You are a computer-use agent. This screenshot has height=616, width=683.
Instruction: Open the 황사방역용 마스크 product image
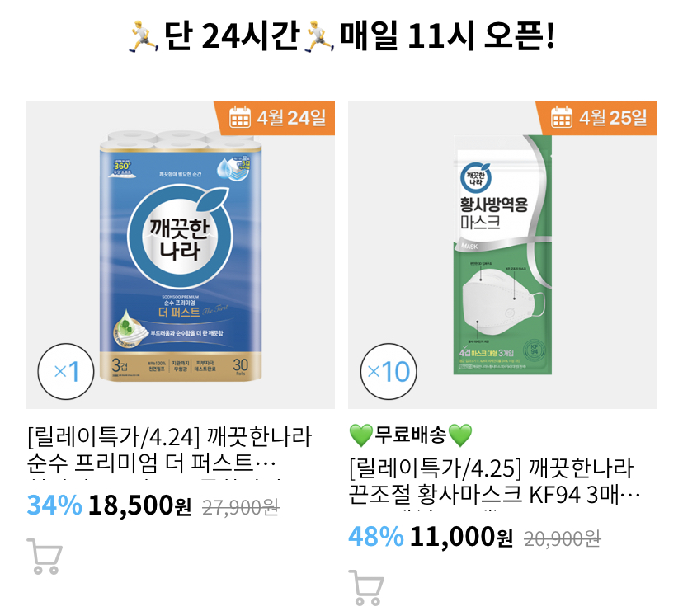502,256
